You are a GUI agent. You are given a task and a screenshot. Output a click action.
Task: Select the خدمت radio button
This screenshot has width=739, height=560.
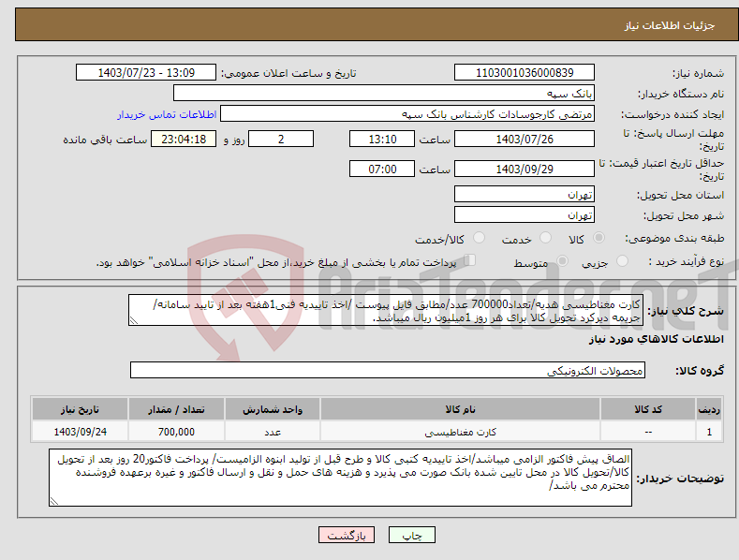[x=545, y=238]
